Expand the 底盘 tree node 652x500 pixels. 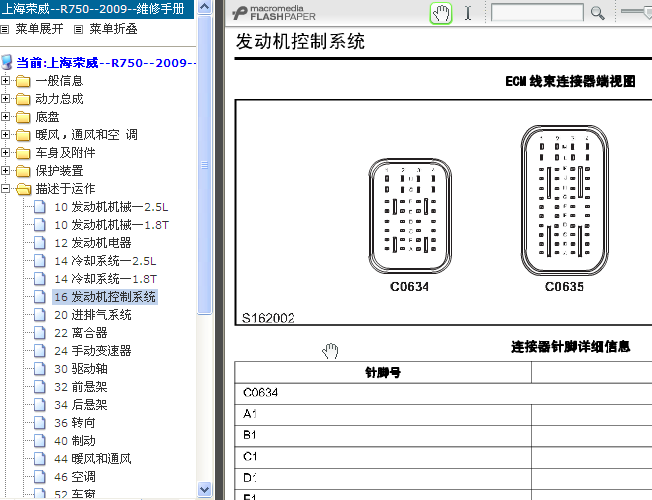(x=5, y=117)
